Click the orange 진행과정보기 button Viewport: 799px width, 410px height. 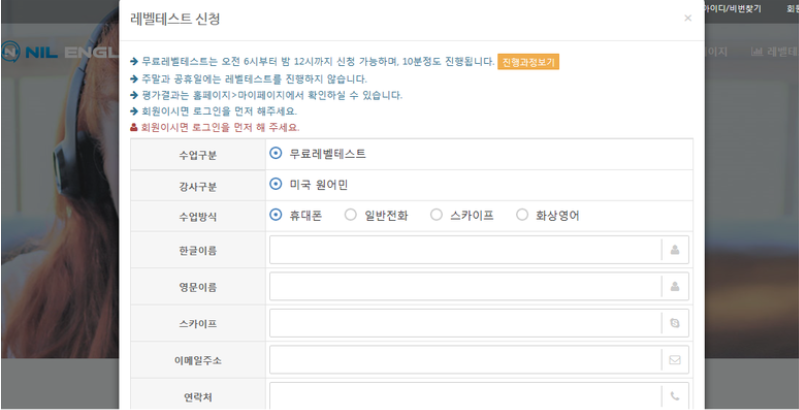point(528,62)
